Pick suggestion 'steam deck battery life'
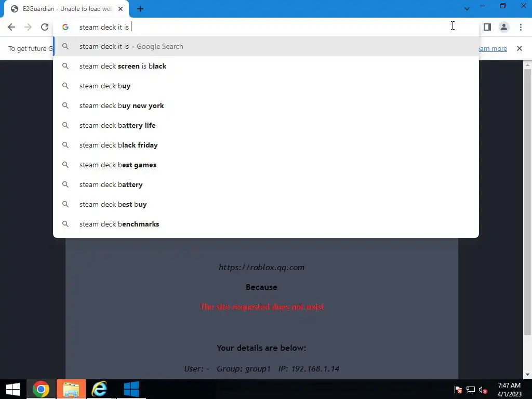 [x=266, y=125]
